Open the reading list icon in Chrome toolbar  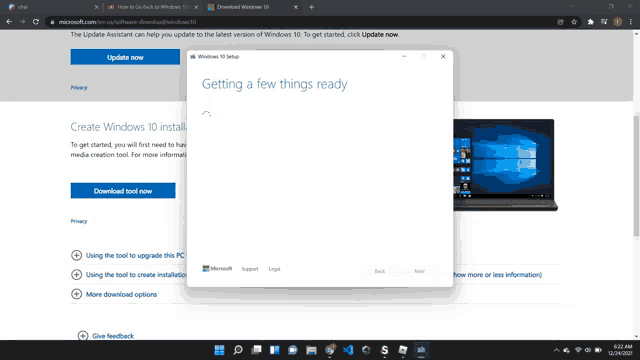tap(604, 22)
